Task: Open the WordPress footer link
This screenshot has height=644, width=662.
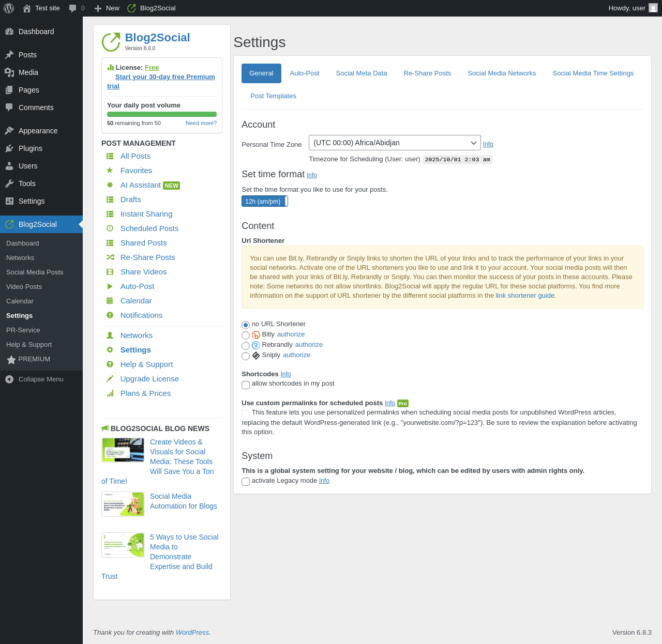Action: (x=192, y=633)
